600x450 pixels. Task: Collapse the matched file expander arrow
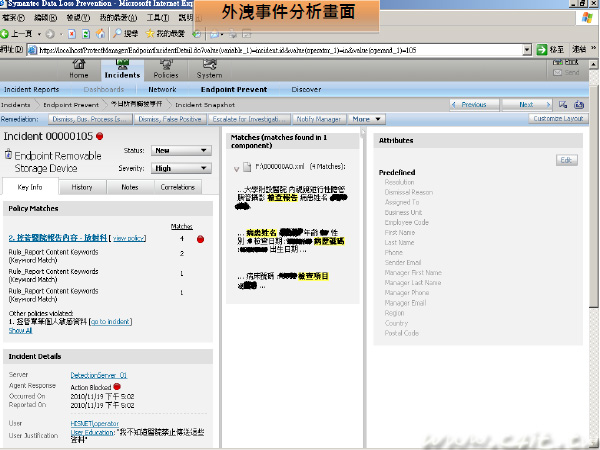click(x=236, y=169)
